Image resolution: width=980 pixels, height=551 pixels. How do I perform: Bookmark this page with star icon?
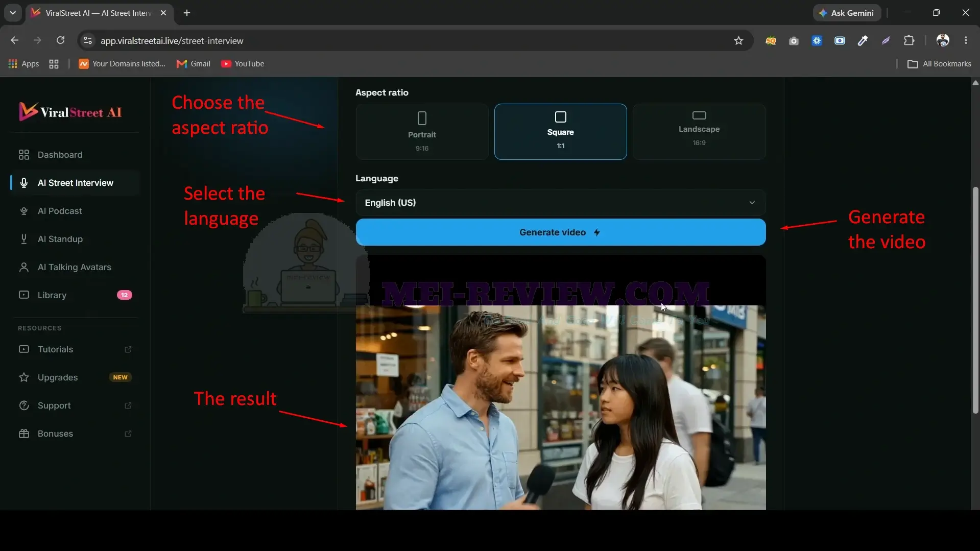738,40
